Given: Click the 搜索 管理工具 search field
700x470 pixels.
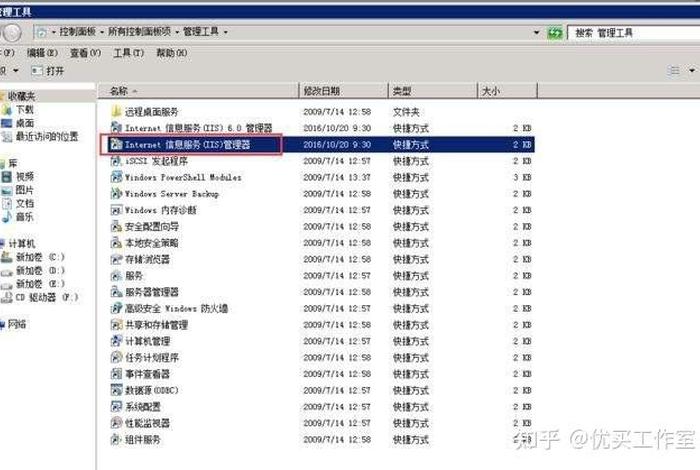Looking at the screenshot, I should coord(634,33).
